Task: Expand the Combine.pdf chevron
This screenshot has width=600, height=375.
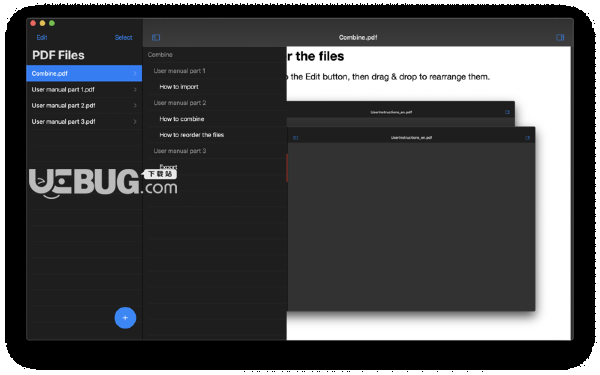Action: 135,73
